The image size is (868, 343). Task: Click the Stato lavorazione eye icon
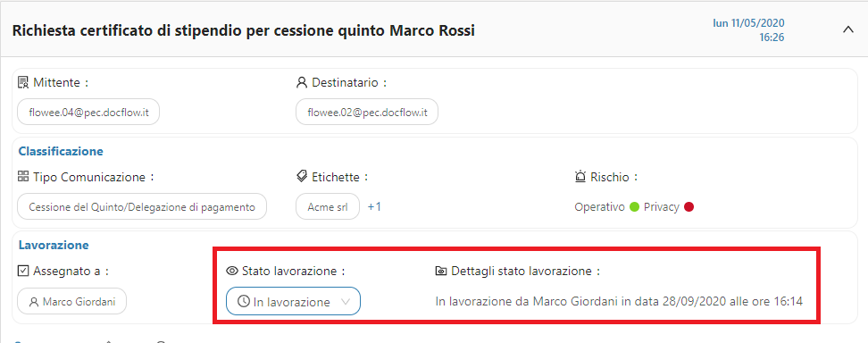coord(232,271)
